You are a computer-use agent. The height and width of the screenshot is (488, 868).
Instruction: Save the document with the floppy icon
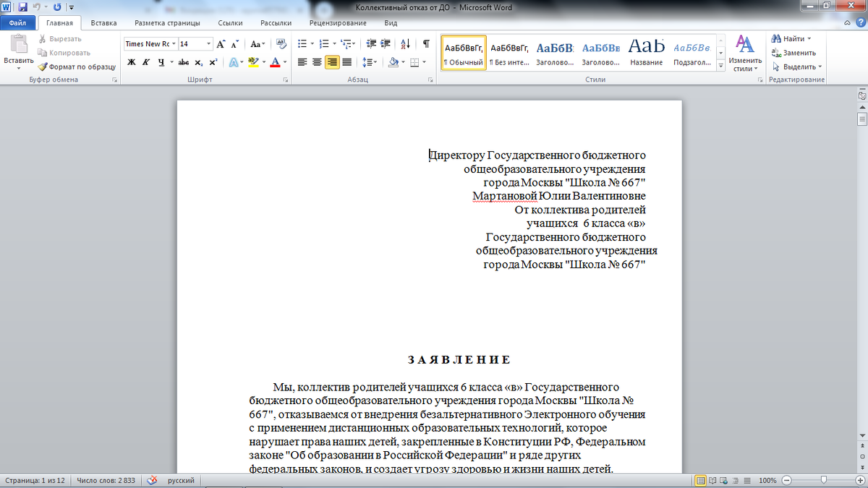pos(22,7)
